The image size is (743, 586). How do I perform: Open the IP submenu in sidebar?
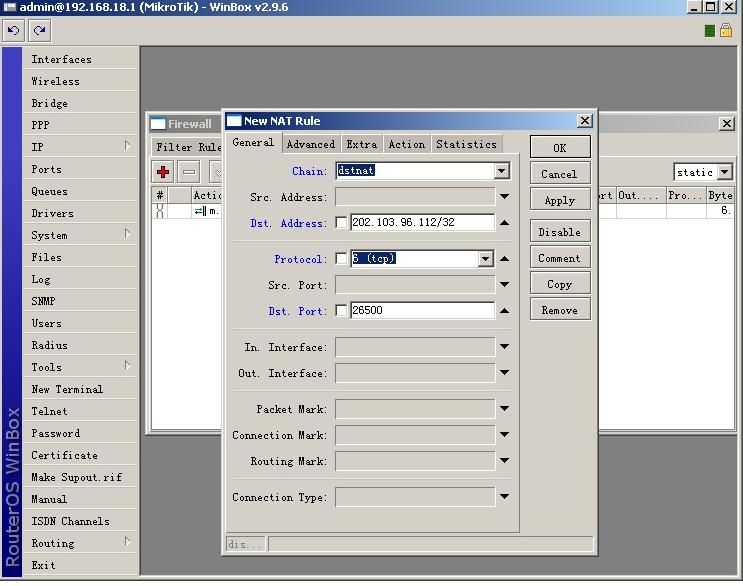pyautogui.click(x=80, y=147)
